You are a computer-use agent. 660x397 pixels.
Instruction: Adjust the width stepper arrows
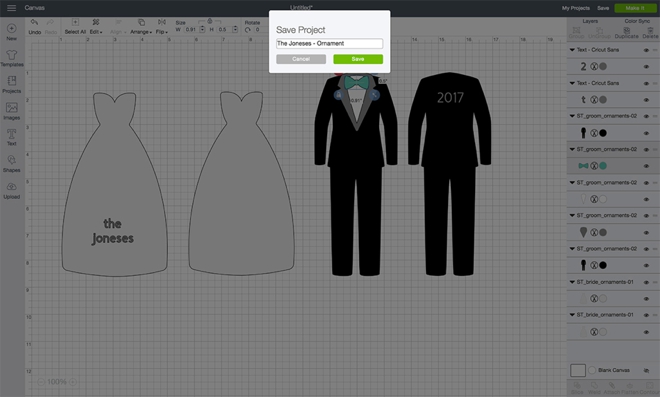pos(202,29)
